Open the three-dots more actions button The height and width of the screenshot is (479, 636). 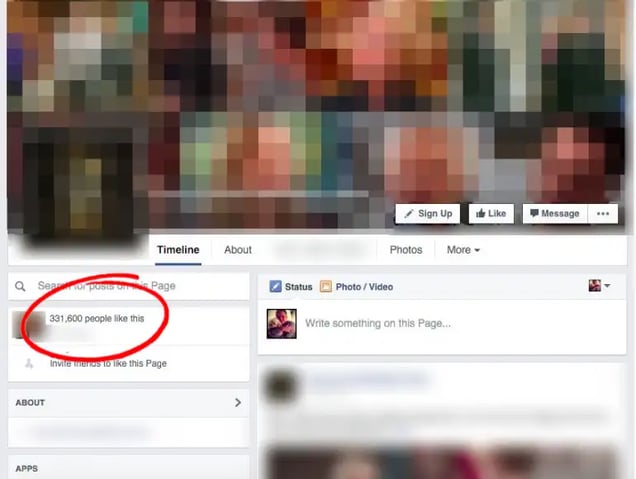pyautogui.click(x=603, y=213)
